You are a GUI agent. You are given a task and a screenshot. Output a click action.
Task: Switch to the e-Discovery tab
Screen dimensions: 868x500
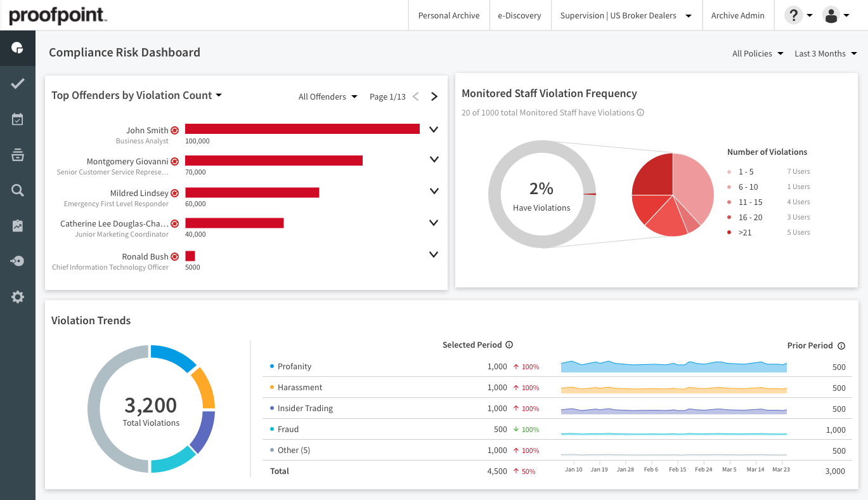(x=520, y=15)
